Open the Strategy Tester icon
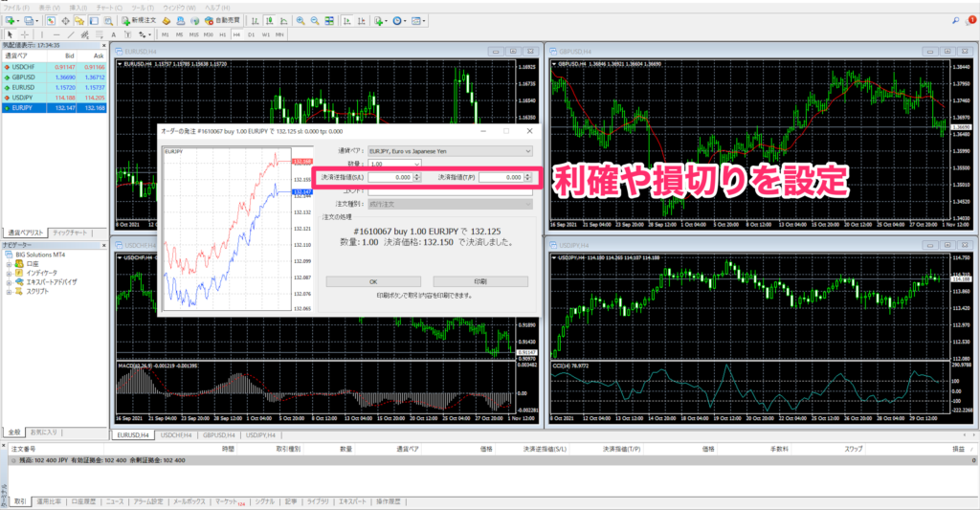980x510 pixels. (108, 21)
